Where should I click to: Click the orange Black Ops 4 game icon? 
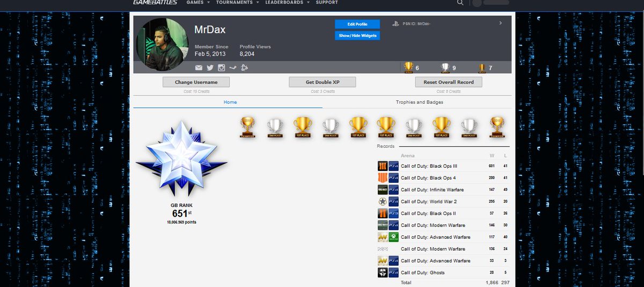383,178
